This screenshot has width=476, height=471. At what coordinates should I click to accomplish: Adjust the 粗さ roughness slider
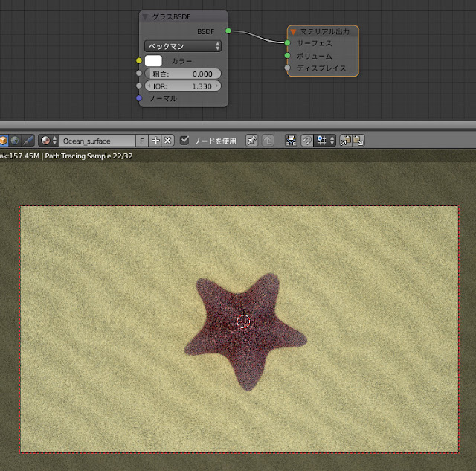tap(183, 74)
